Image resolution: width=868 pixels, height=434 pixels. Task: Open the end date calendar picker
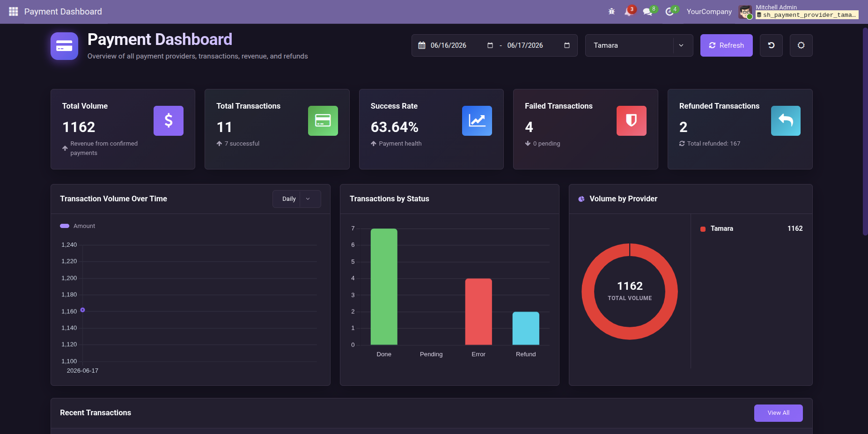coord(567,45)
